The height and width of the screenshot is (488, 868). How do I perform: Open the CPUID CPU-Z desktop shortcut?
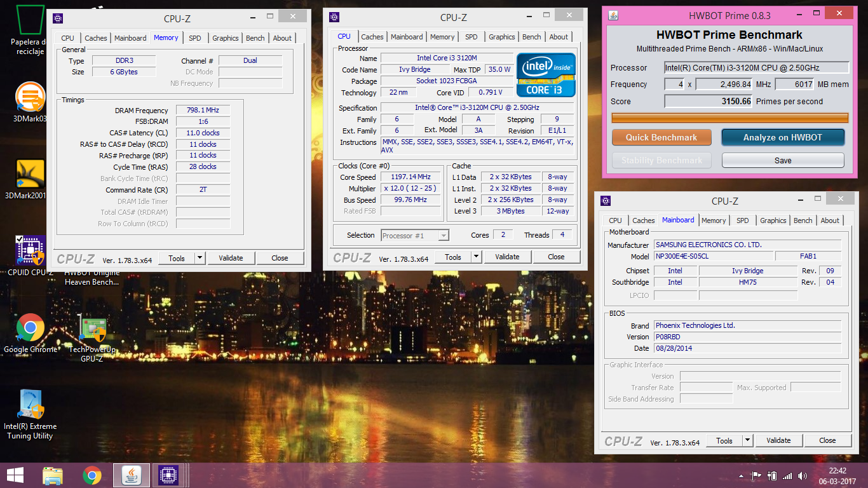[x=30, y=256]
